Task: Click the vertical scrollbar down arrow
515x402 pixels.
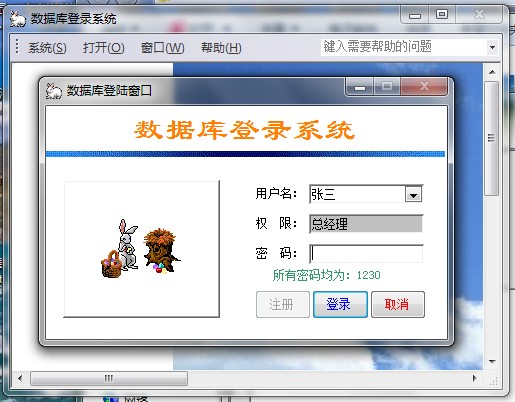Action: [x=492, y=361]
